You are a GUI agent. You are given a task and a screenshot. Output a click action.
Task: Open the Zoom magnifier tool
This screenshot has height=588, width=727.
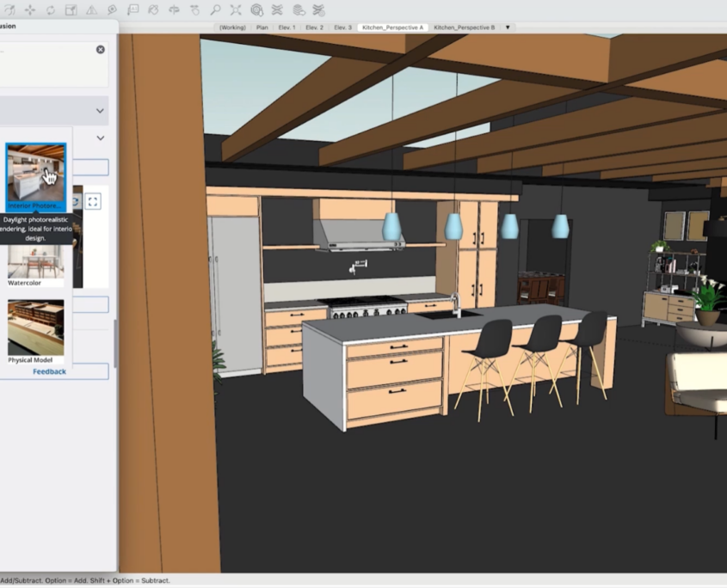[217, 10]
